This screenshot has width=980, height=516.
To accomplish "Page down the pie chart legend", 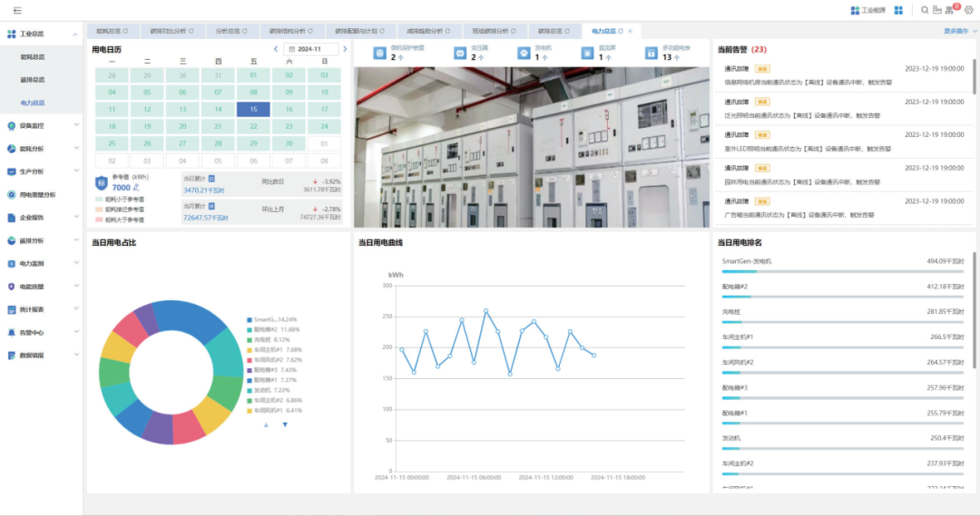I will coord(285,424).
